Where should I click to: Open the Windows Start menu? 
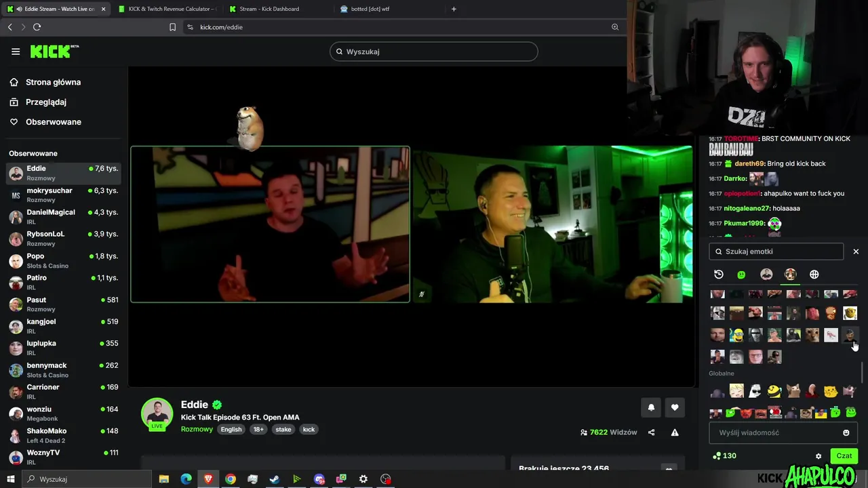point(10,479)
